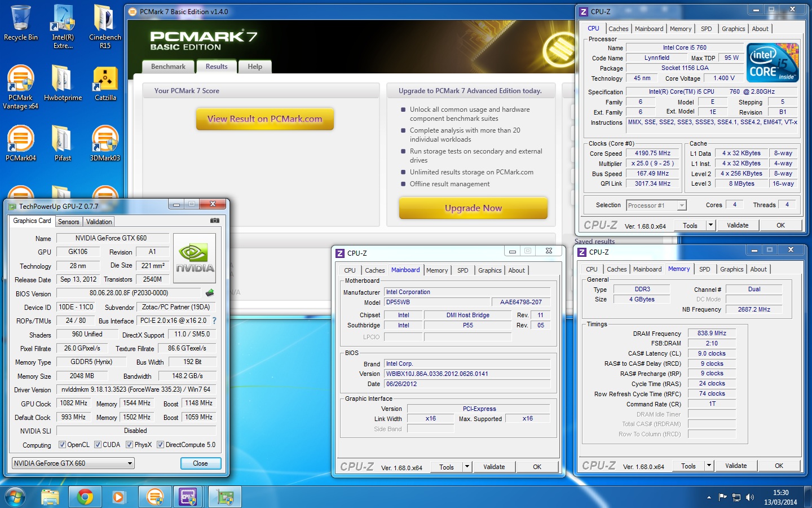Click the taskbar clock showing 15:30
Image resolution: width=812 pixels, height=508 pixels.
(780, 497)
